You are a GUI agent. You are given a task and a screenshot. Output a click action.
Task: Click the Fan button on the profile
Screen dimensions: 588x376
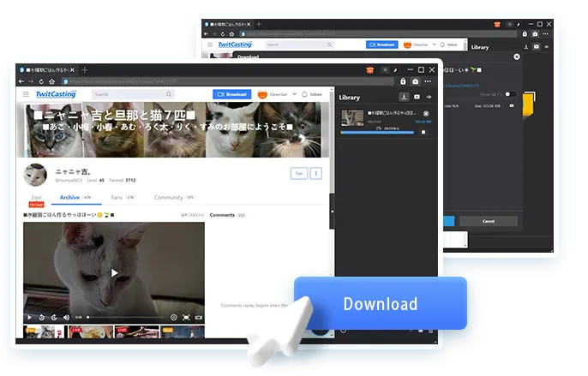299,173
